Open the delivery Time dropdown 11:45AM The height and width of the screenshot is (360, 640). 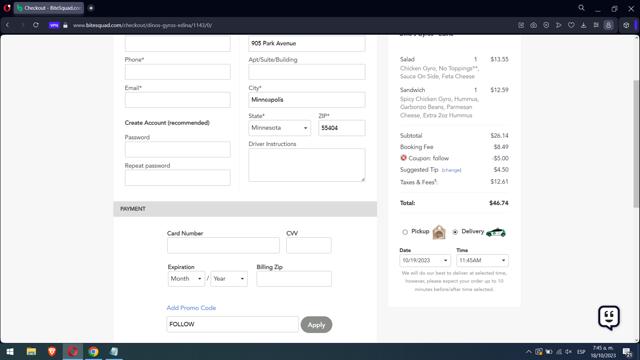click(x=482, y=260)
